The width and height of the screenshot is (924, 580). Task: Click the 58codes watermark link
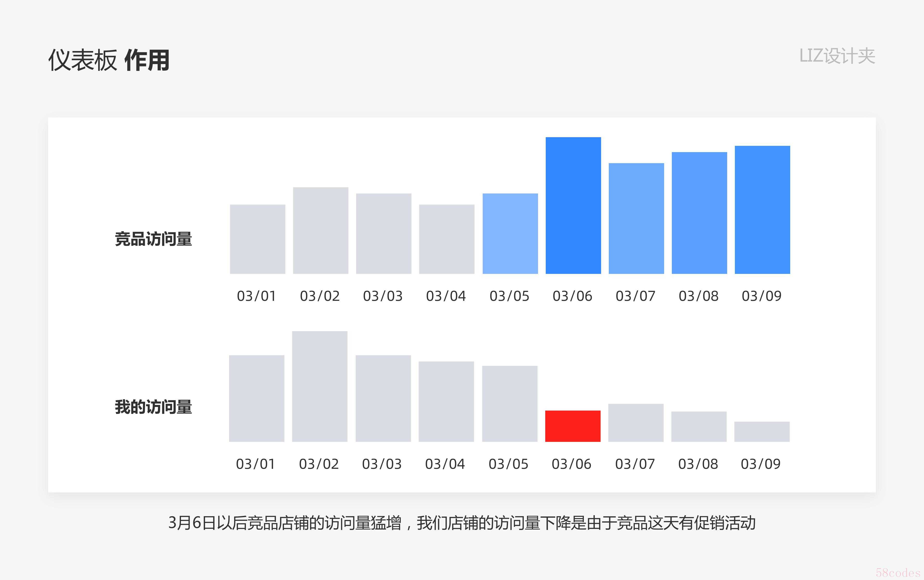898,573
